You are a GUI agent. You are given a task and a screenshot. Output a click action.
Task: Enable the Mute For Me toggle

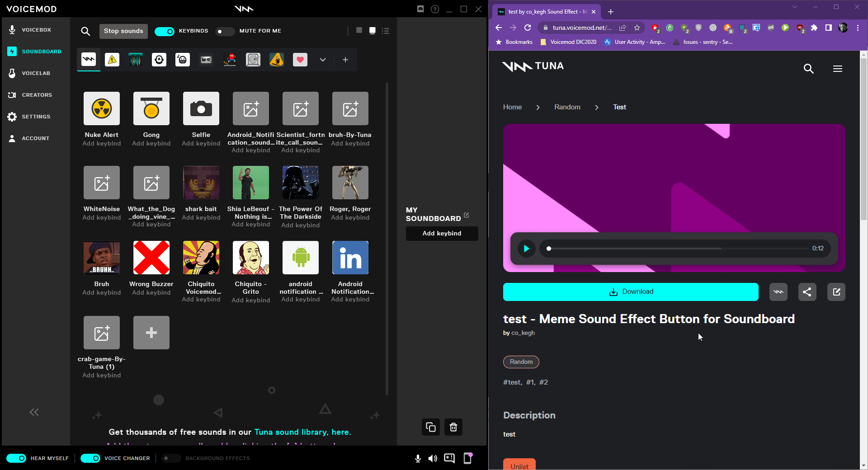click(225, 31)
